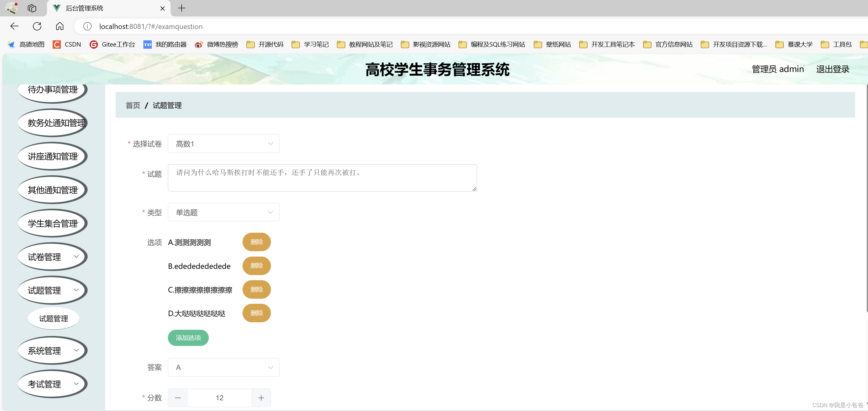868x411 pixels.
Task: Open the Gitee工作台 bookmark
Action: click(112, 45)
